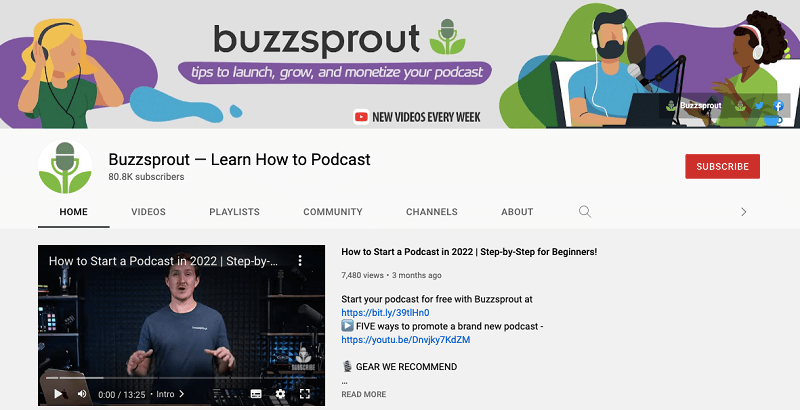Show more tabs with right chevron arrow

tap(743, 212)
